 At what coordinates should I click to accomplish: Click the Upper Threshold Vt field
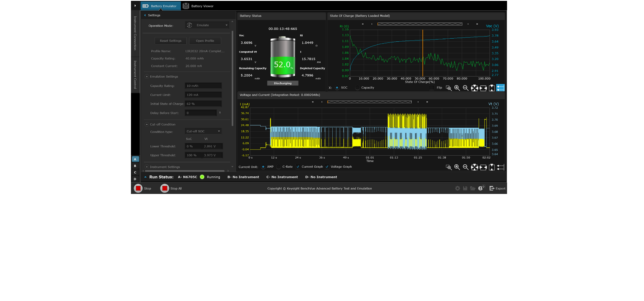click(213, 155)
